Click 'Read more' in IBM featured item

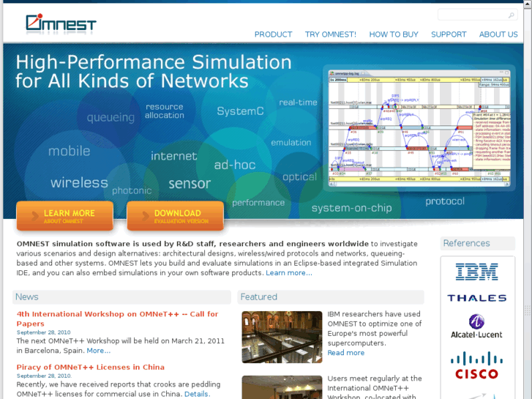345,353
